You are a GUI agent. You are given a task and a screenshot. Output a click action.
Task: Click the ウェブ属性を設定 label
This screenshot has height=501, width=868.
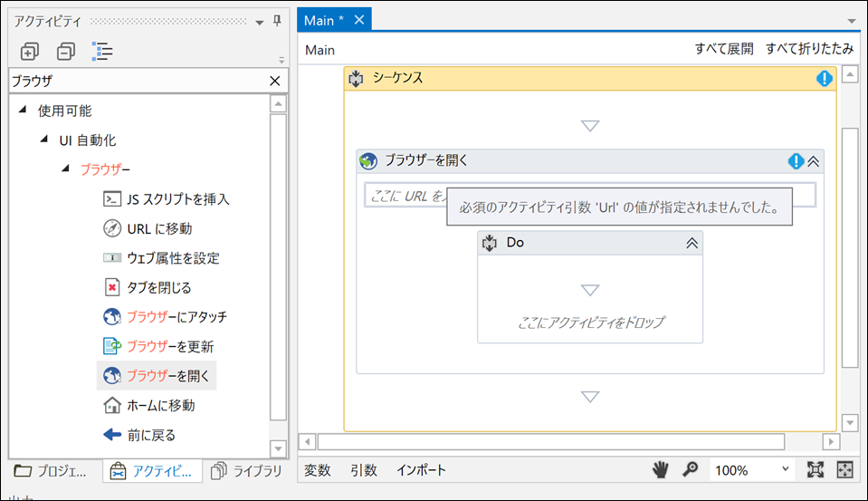pos(173,258)
